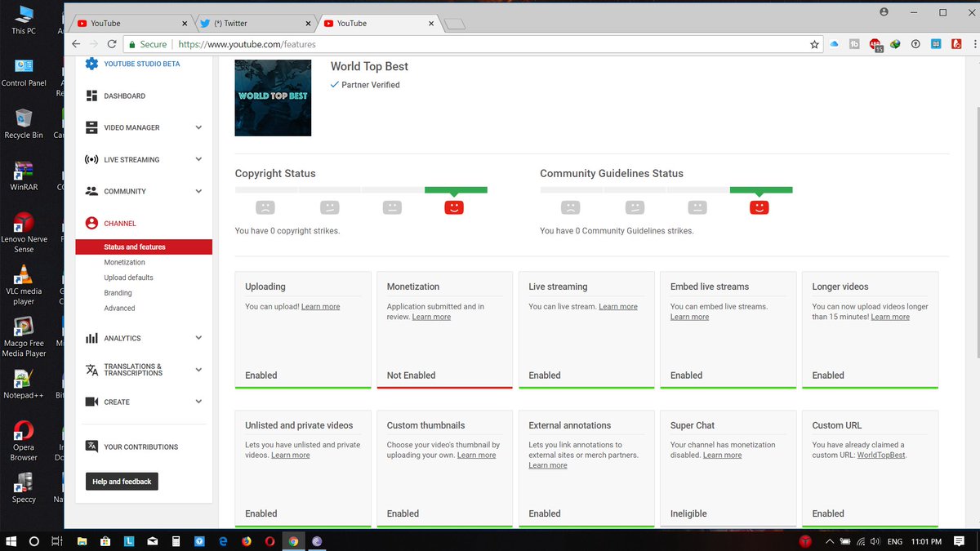Expand the Create section chevron

click(198, 402)
